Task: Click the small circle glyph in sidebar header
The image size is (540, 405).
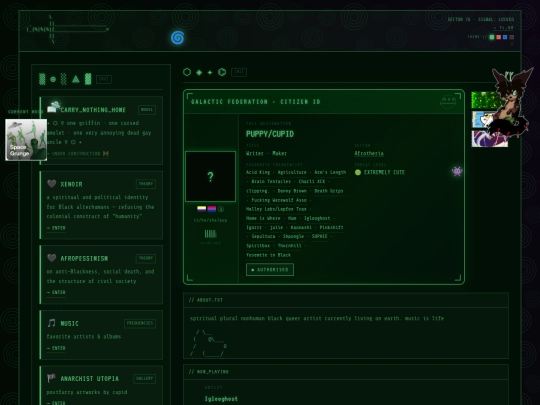Action: (x=53, y=79)
